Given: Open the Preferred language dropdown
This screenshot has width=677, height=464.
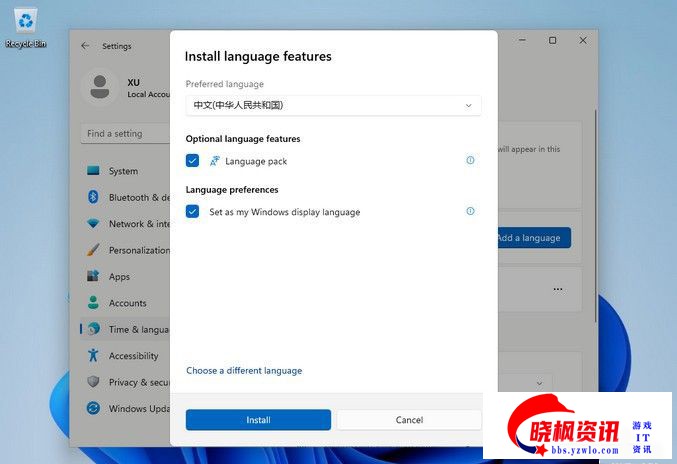Looking at the screenshot, I should 333,105.
